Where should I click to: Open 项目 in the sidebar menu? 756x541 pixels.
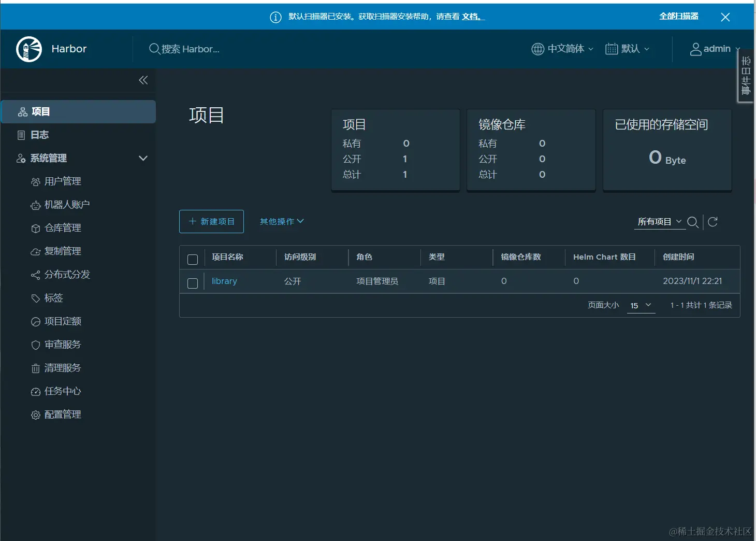tap(78, 111)
